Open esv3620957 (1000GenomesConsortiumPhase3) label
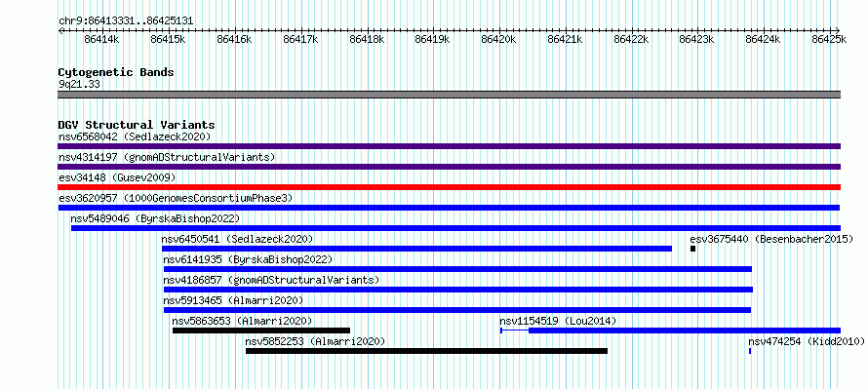This screenshot has height=389, width=868. [x=176, y=198]
